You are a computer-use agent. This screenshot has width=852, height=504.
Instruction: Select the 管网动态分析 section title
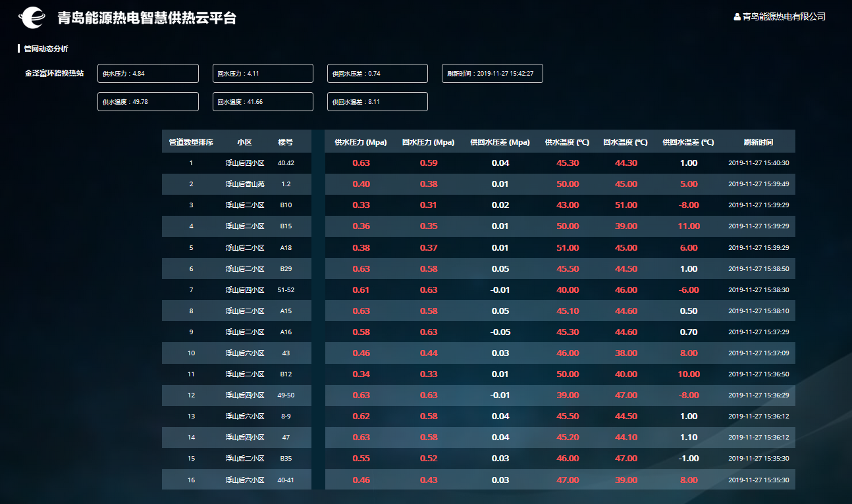pos(45,49)
